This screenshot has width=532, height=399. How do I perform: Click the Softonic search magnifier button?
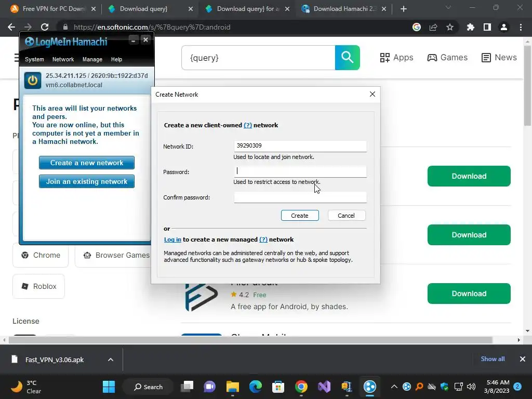pyautogui.click(x=348, y=58)
